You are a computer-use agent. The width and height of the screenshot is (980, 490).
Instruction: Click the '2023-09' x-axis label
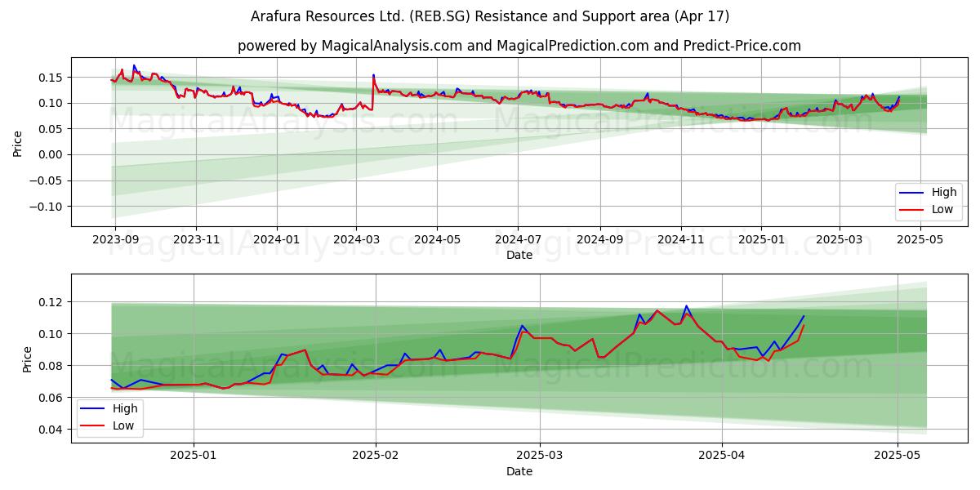(115, 240)
